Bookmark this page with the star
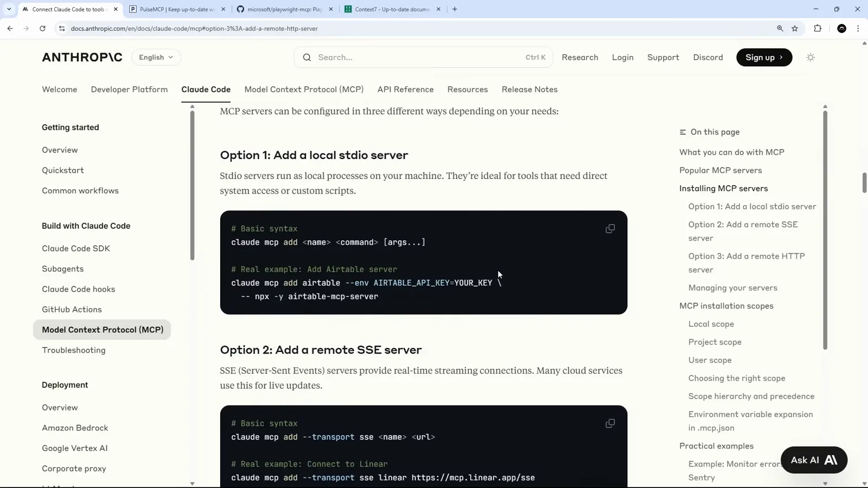868x488 pixels. [x=795, y=28]
